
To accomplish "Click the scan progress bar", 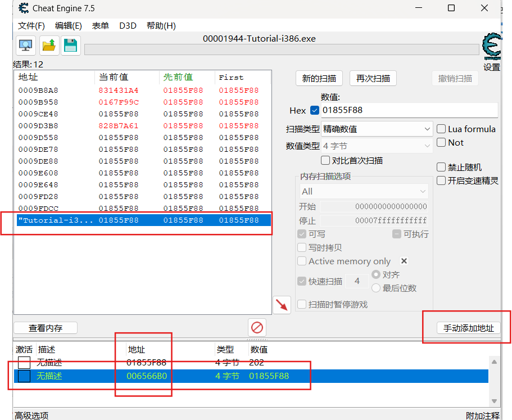I will click(x=281, y=49).
